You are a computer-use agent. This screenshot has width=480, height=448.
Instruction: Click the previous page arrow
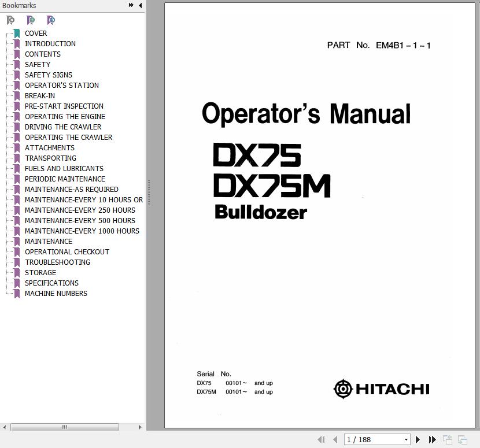coord(335,440)
